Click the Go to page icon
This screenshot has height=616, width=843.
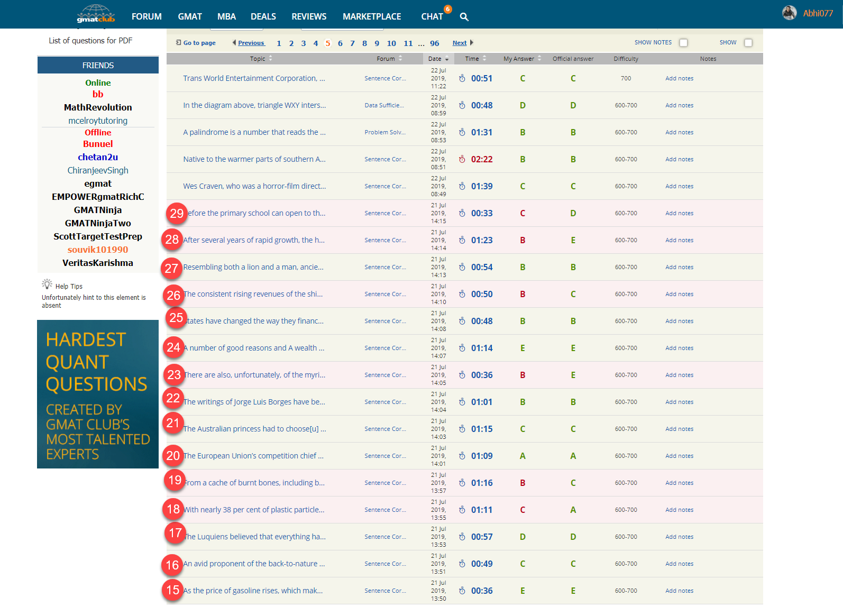179,43
